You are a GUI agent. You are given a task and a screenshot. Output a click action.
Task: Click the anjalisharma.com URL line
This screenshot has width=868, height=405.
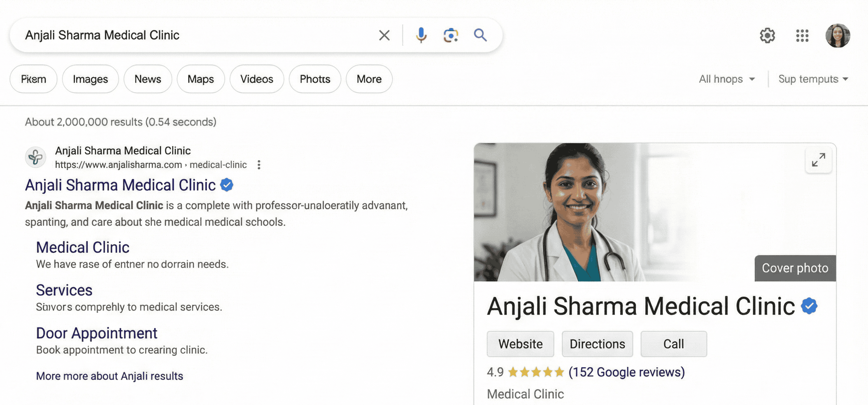[151, 165]
